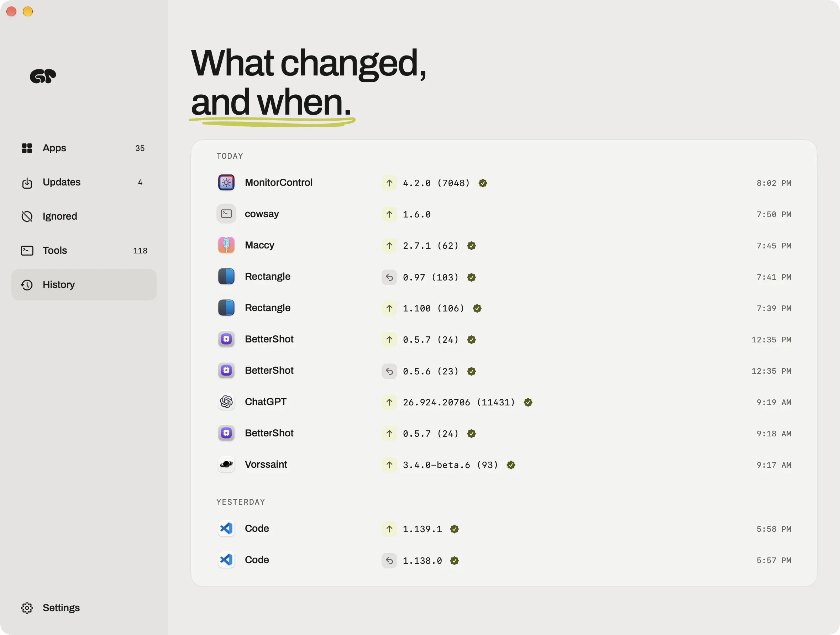Click the TODAY section header
Screen dimensions: 840x635
[230, 156]
